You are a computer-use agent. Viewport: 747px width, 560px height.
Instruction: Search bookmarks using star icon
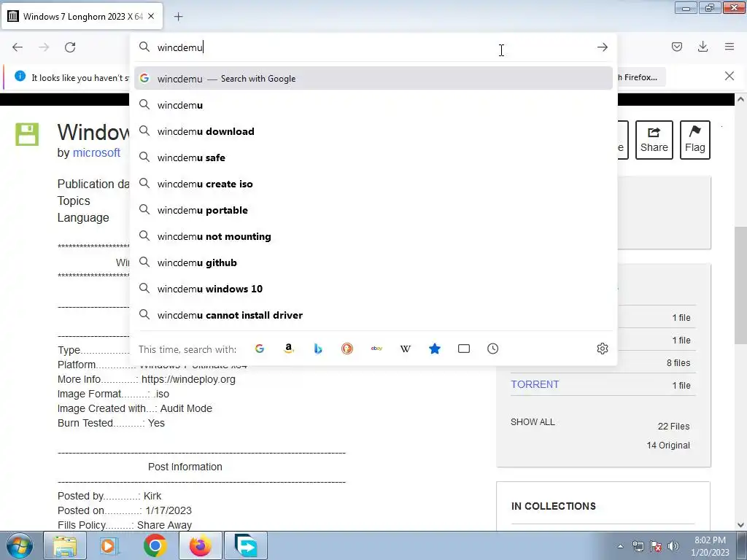coord(435,349)
